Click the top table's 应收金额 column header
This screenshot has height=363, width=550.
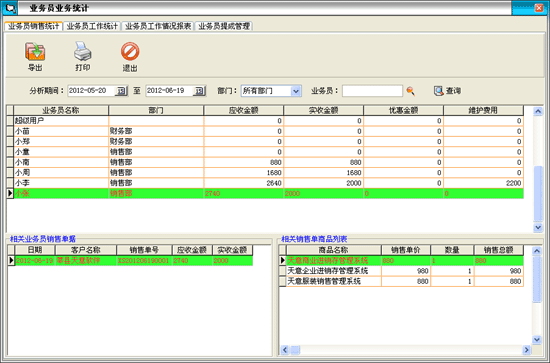[x=243, y=110]
